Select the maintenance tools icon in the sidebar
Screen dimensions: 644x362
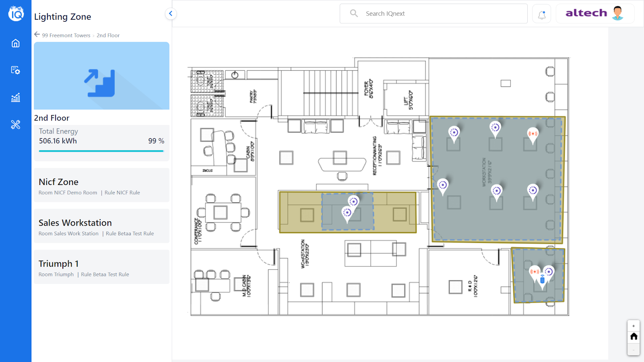pos(15,125)
